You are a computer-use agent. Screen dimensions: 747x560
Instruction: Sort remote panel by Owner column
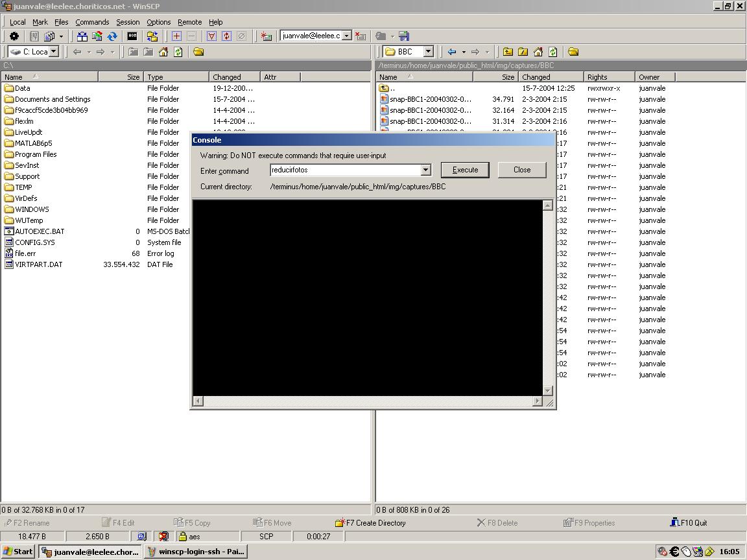point(655,77)
